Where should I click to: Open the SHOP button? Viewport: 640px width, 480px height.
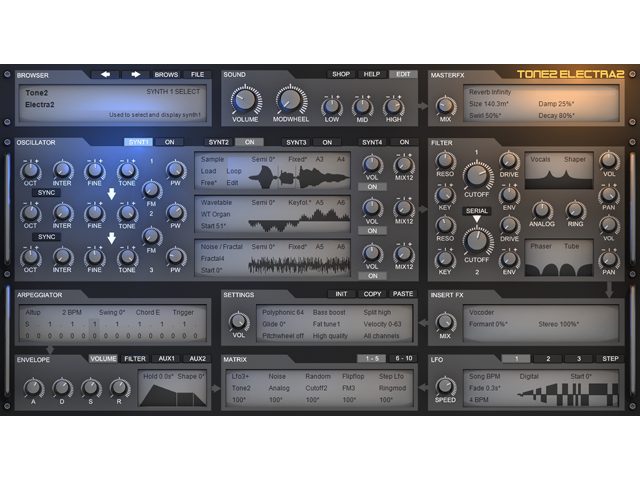click(341, 74)
